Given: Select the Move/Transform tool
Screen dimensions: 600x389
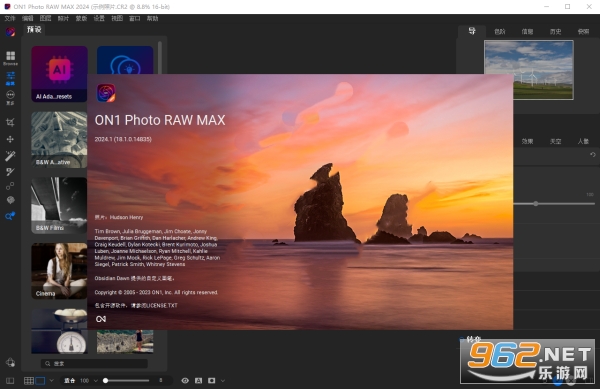Looking at the screenshot, I should click(10, 139).
